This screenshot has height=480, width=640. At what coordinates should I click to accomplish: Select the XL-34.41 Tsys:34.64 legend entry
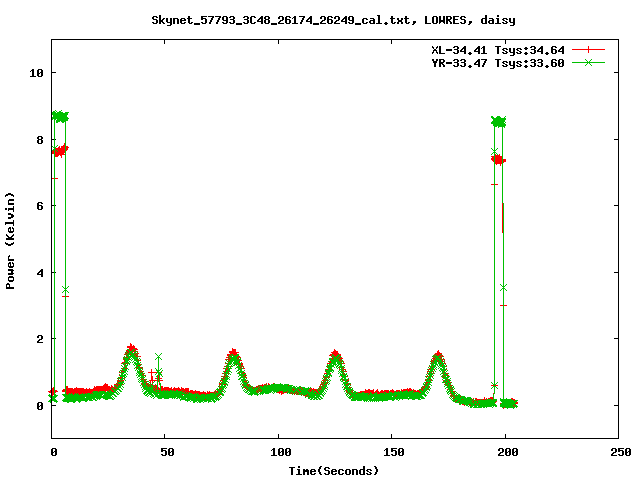coord(498,50)
